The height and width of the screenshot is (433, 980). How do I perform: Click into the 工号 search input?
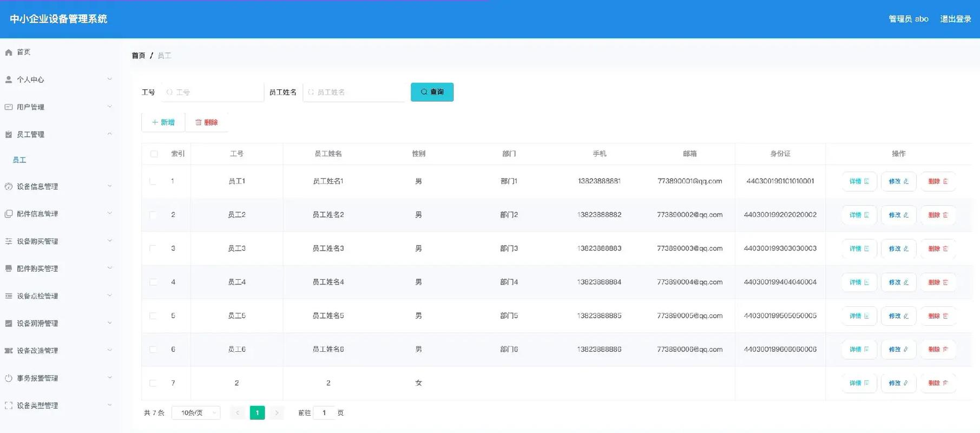coord(213,92)
